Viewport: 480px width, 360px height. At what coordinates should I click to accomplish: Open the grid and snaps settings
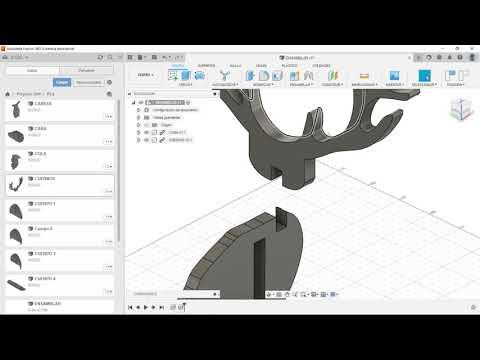pos(324,294)
